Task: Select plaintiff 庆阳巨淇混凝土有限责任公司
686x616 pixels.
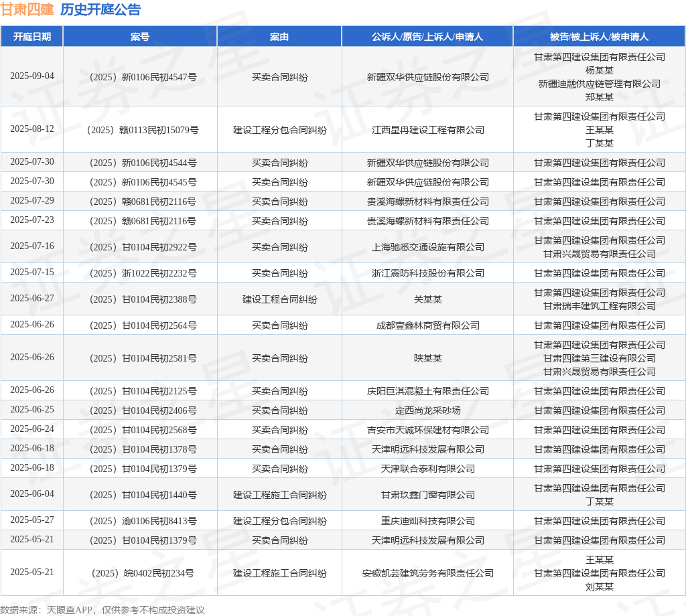Action: pyautogui.click(x=428, y=391)
